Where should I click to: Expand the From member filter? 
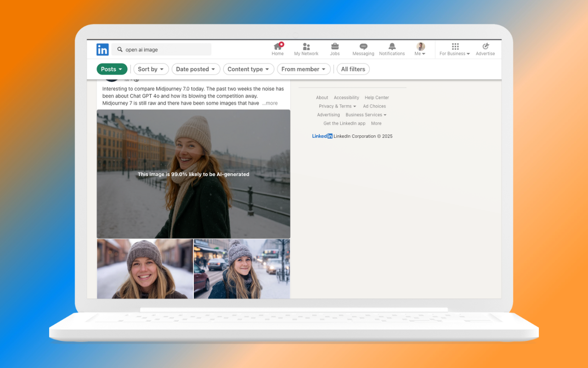304,69
